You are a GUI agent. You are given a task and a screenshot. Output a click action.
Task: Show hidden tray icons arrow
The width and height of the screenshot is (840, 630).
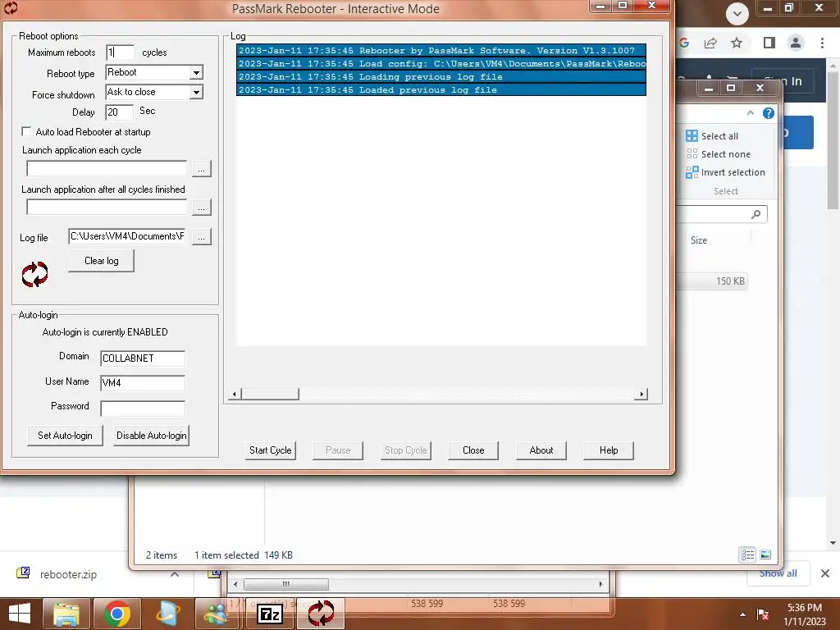742,614
